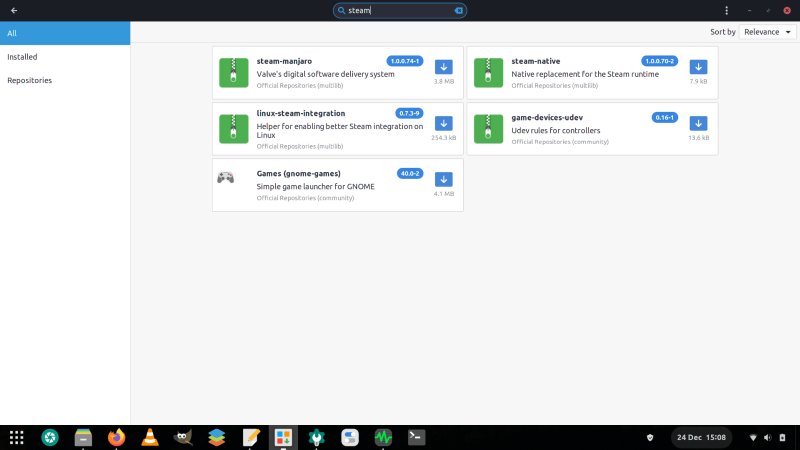Open the network tray icon
This screenshot has width=800, height=450.
pyautogui.click(x=753, y=437)
